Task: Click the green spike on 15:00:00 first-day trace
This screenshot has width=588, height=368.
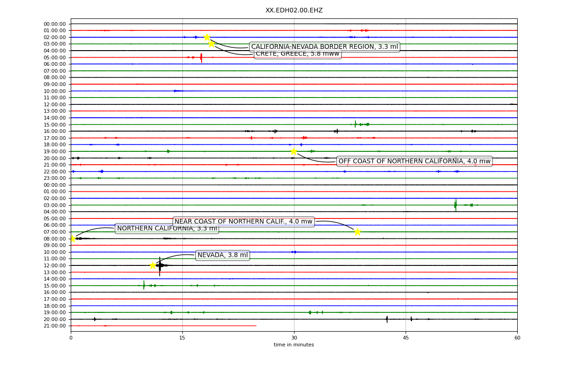Action: (x=355, y=124)
